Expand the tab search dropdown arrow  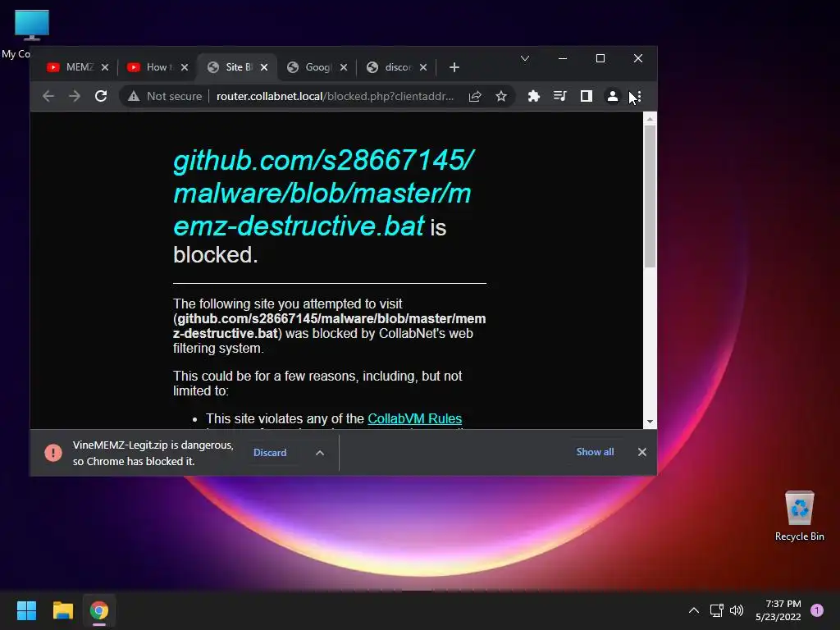click(525, 58)
